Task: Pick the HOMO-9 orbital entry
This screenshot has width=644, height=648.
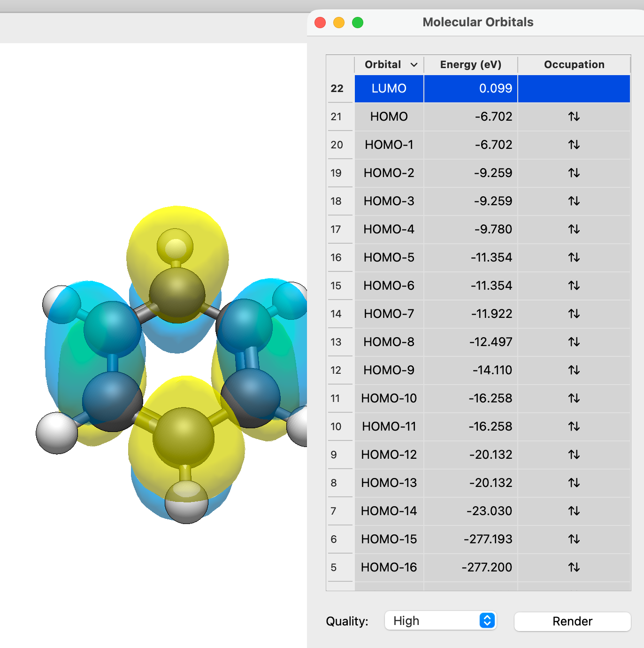Action: (x=389, y=370)
